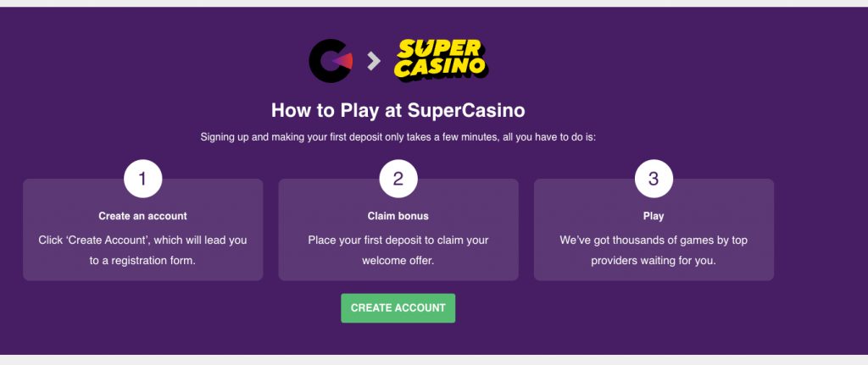
Task: Click the 'welcome offer.' text line
Action: click(398, 261)
